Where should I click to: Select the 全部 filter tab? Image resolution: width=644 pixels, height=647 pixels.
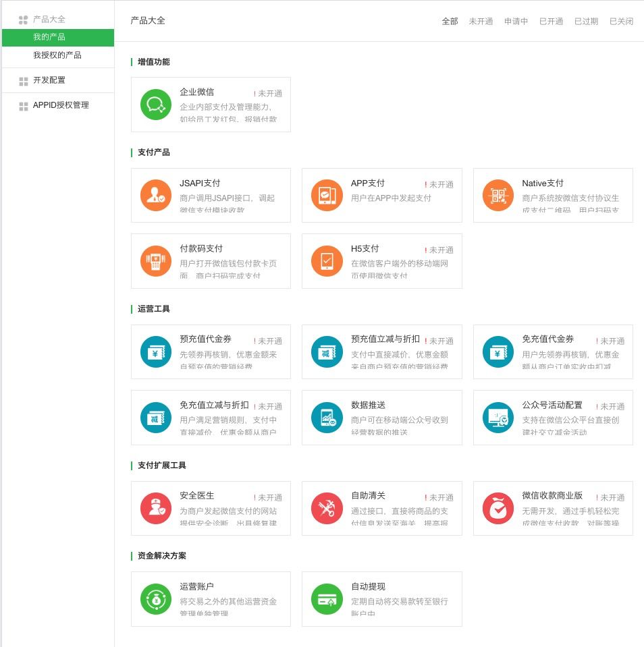[450, 22]
